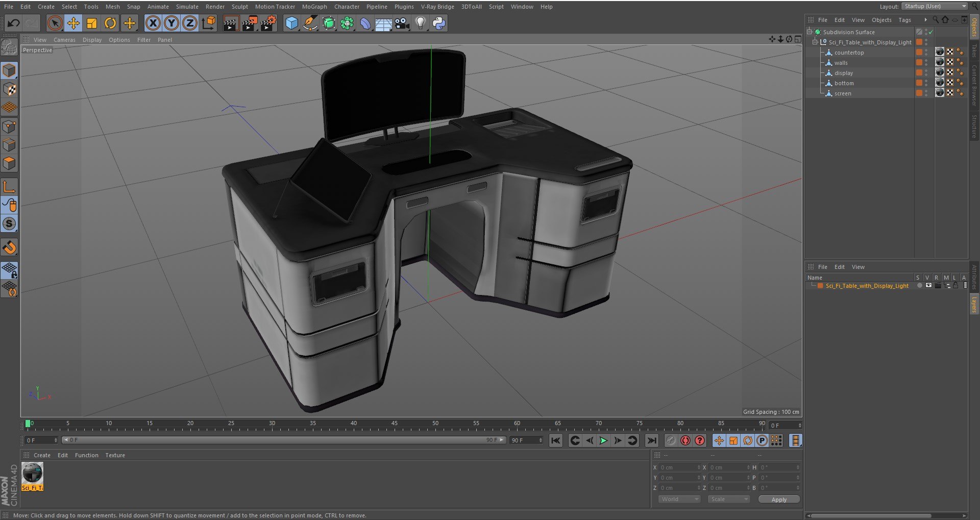Toggle X-axis lock

pyautogui.click(x=153, y=23)
